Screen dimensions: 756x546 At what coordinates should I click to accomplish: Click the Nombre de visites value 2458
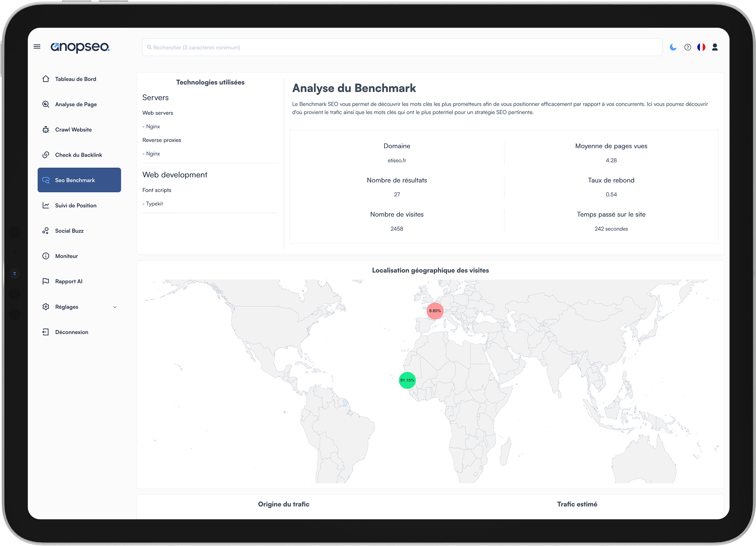pyautogui.click(x=397, y=229)
